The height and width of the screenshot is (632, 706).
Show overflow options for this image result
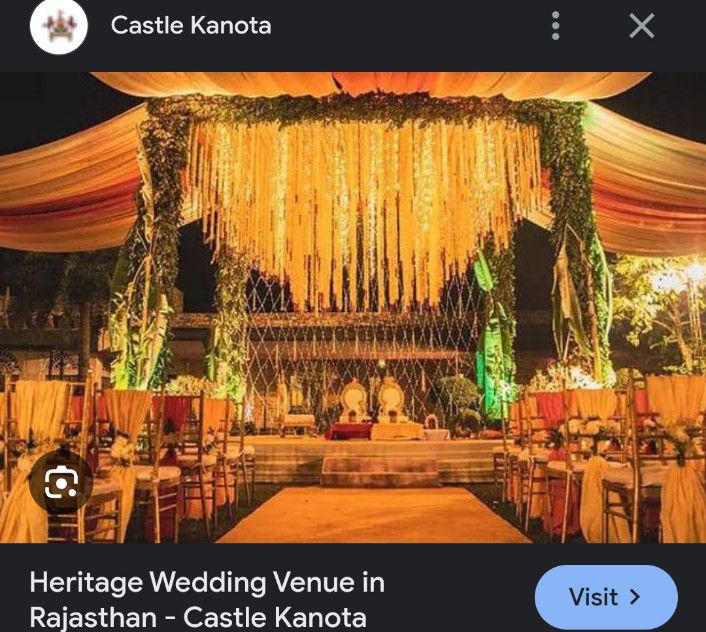(555, 26)
